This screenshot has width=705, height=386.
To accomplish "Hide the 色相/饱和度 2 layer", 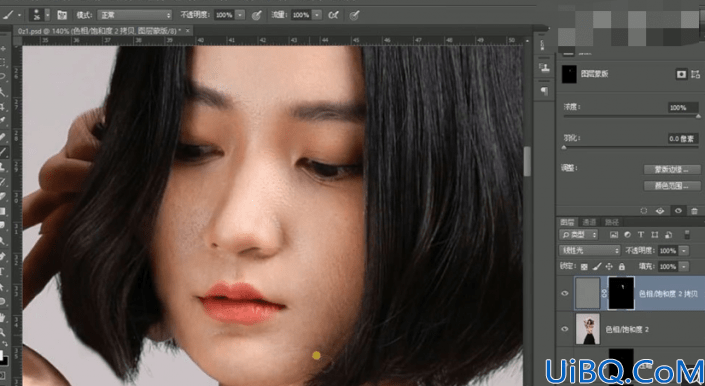I will (565, 329).
